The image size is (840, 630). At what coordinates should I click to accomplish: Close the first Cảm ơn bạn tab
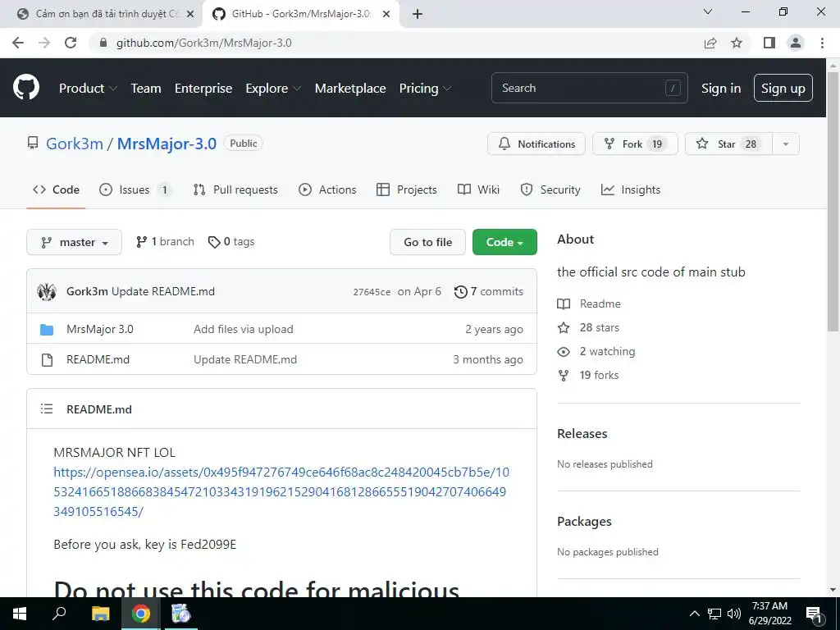(x=190, y=14)
